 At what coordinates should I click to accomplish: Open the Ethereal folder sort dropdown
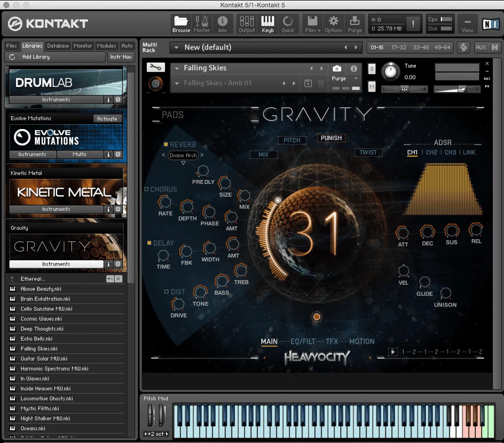tap(110, 279)
